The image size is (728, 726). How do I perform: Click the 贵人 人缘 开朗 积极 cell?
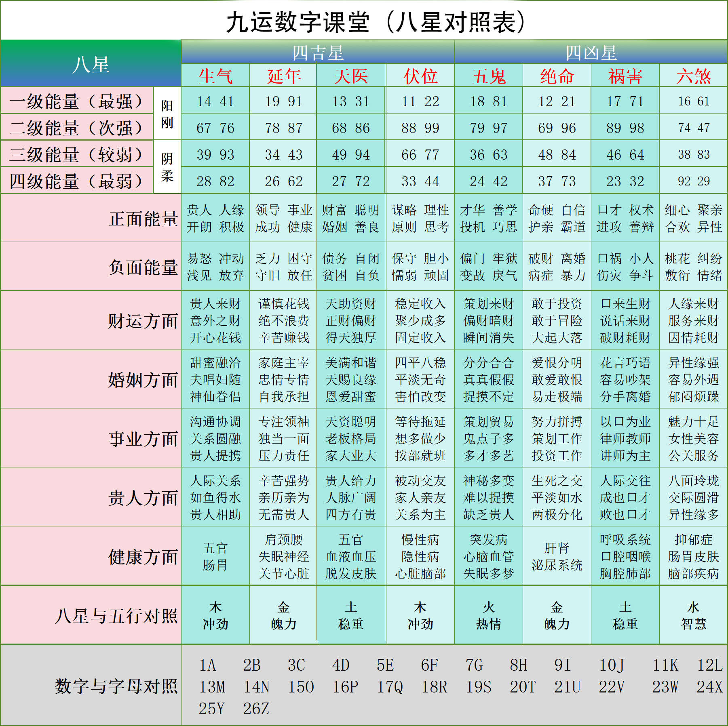tap(215, 218)
